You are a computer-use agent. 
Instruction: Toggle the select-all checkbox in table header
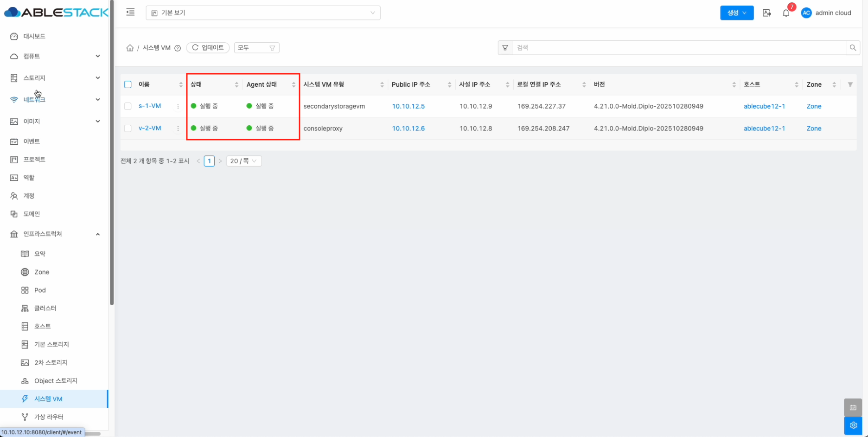pos(128,84)
